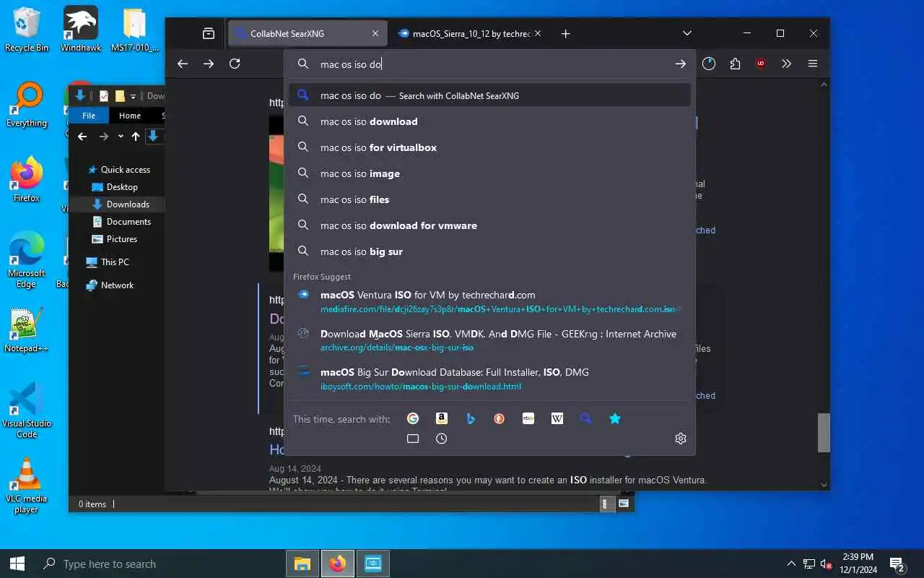Open Windows Start menu

[x=17, y=564]
